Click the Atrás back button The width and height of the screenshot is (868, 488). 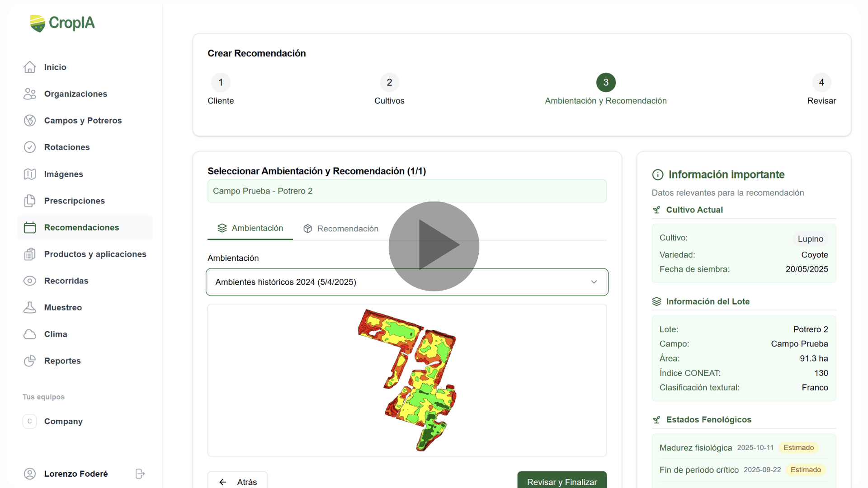tap(237, 481)
